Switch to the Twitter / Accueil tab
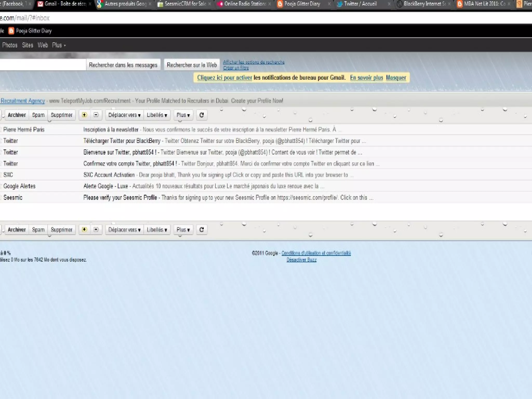This screenshot has width=532, height=399. [x=360, y=4]
